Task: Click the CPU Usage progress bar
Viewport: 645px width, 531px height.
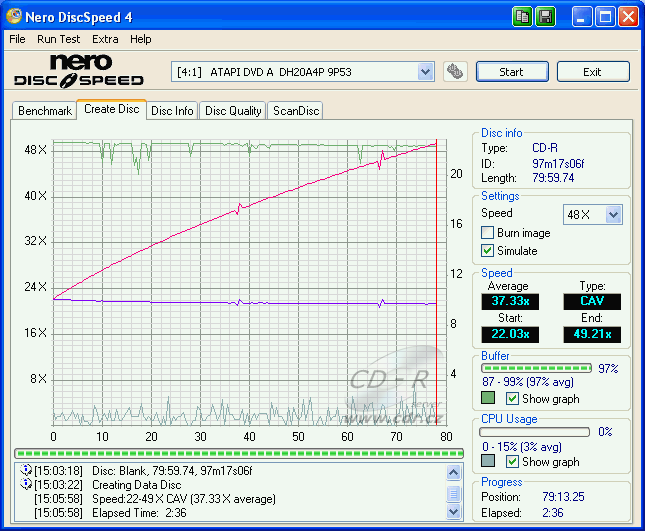Action: click(x=535, y=432)
